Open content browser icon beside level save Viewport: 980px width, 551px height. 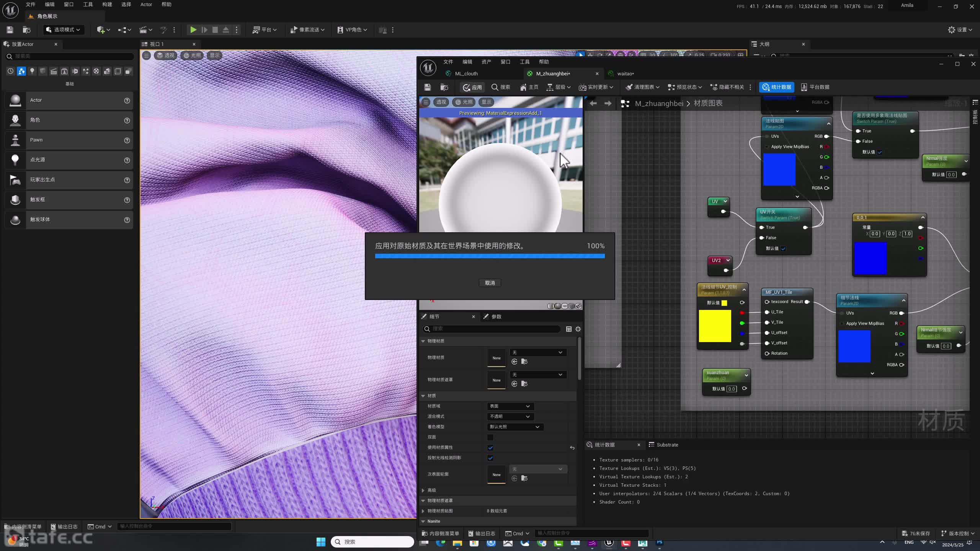26,30
